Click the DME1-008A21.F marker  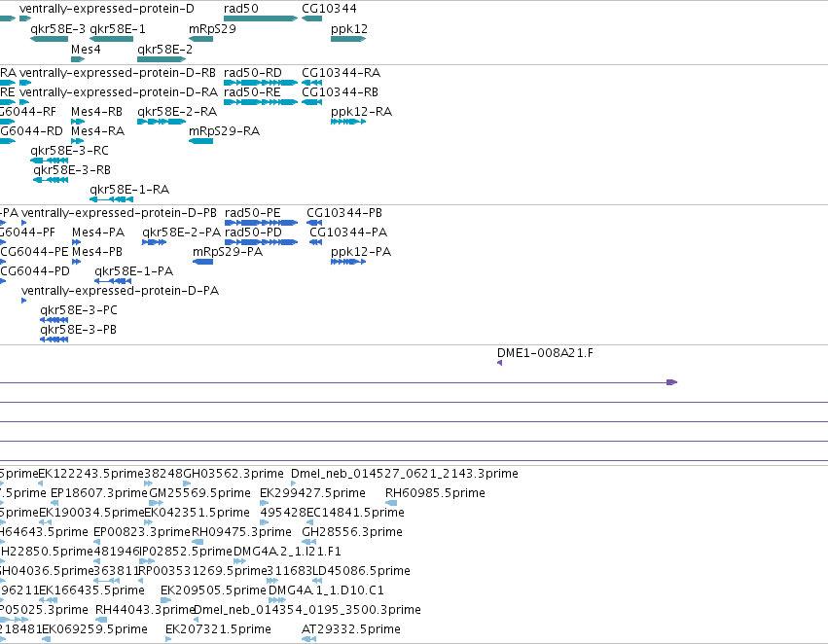click(499, 363)
